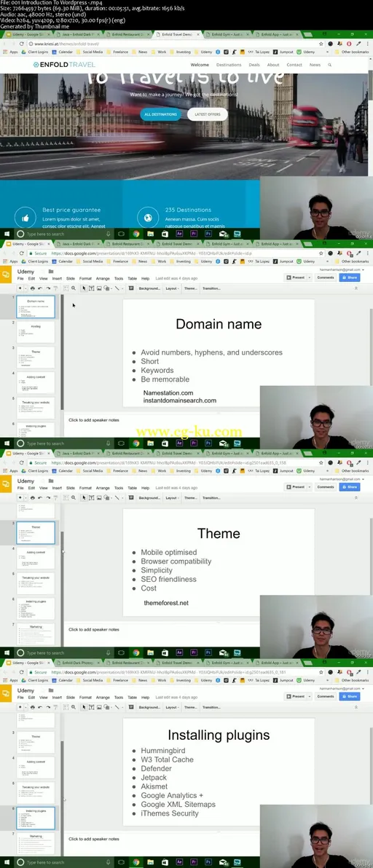Click the thumbs-up icon beside Best price guarantee
The width and height of the screenshot is (373, 868).
pyautogui.click(x=24, y=217)
